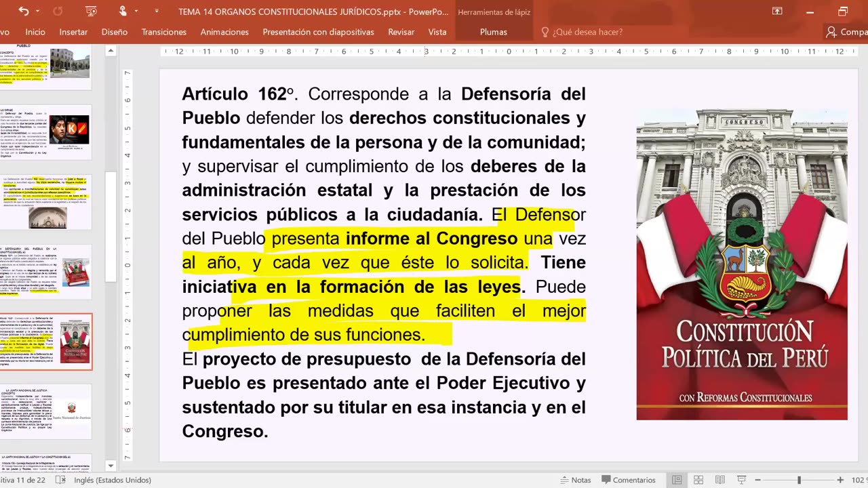This screenshot has width=868, height=488.
Task: Open Presentación con diapositivas tab
Action: (x=318, y=32)
